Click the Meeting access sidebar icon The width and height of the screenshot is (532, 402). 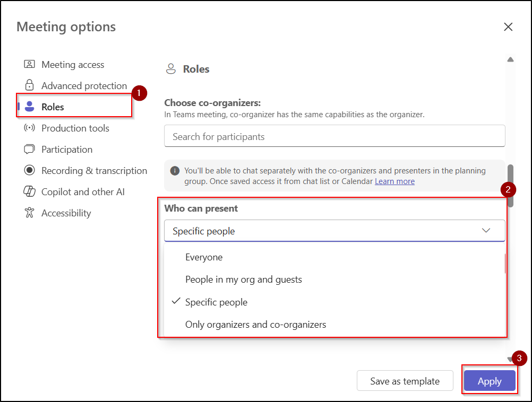click(30, 64)
